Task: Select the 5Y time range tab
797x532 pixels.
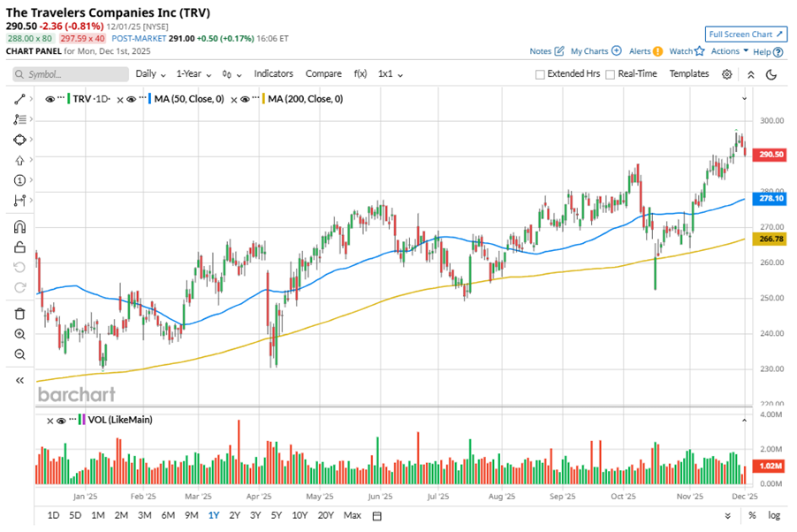Action: tap(277, 515)
